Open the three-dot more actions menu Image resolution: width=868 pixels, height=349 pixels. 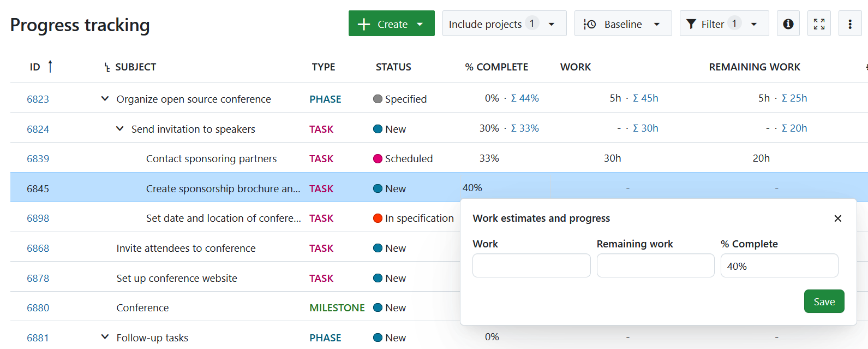click(x=849, y=24)
